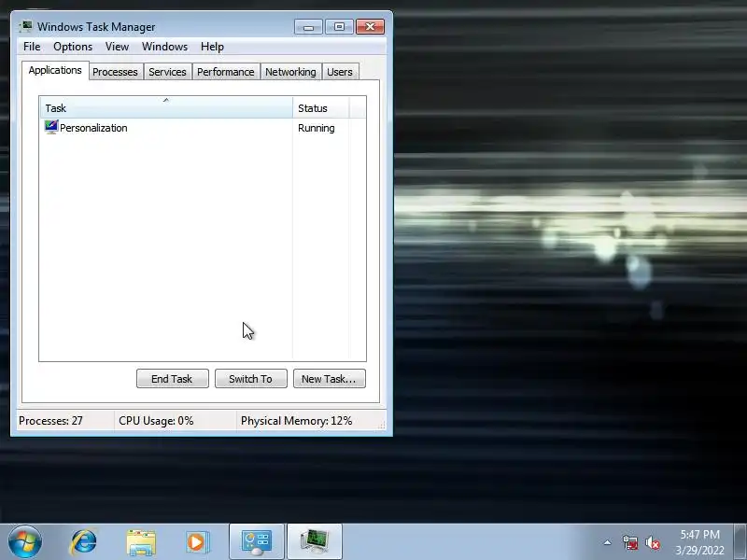Select the Applications tab
The height and width of the screenshot is (560, 747).
tap(55, 71)
